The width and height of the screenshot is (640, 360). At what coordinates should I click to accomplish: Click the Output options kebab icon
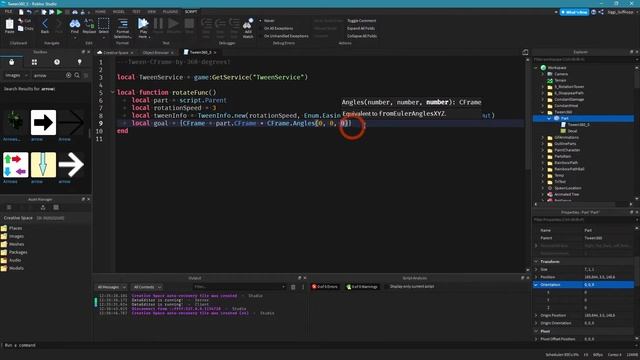click(x=303, y=287)
